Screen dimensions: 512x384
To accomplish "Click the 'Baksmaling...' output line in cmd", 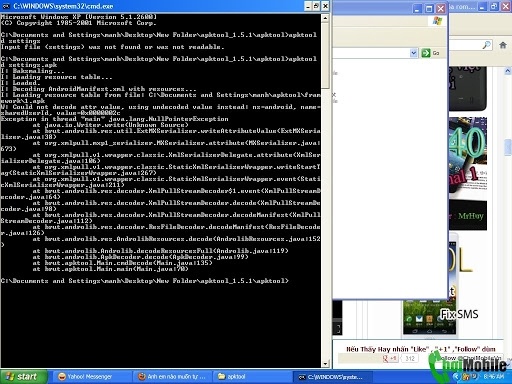I will 33,71.
